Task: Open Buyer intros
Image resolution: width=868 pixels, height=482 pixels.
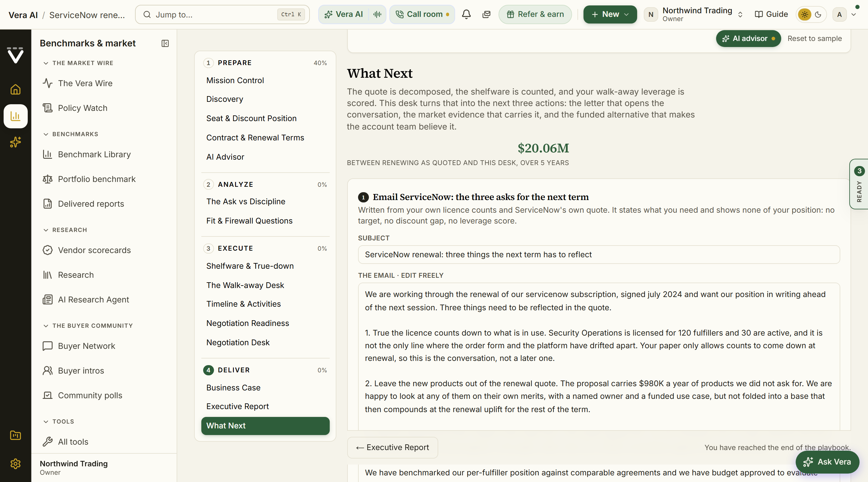Action: [x=81, y=371]
